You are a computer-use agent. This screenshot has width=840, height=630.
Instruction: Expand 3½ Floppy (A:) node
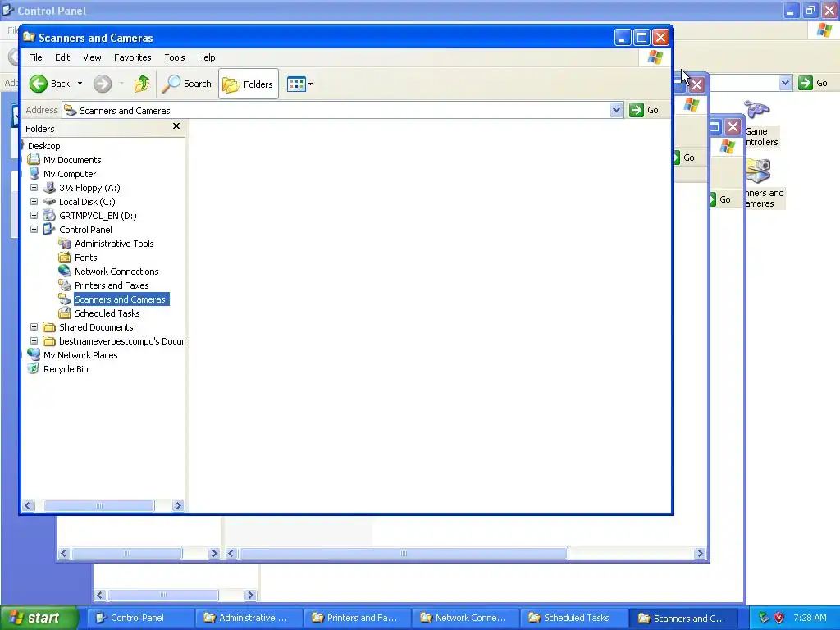pos(34,188)
